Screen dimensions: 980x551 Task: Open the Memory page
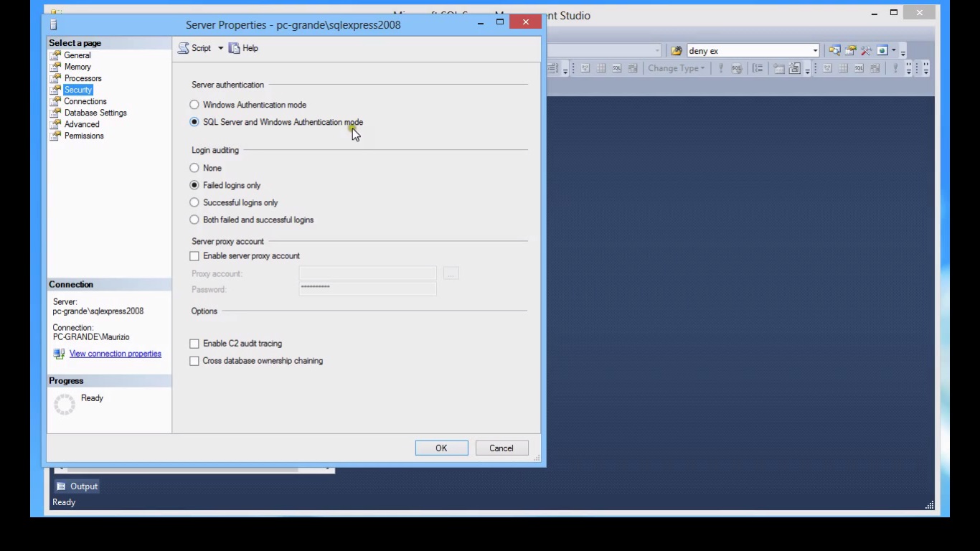click(x=77, y=67)
